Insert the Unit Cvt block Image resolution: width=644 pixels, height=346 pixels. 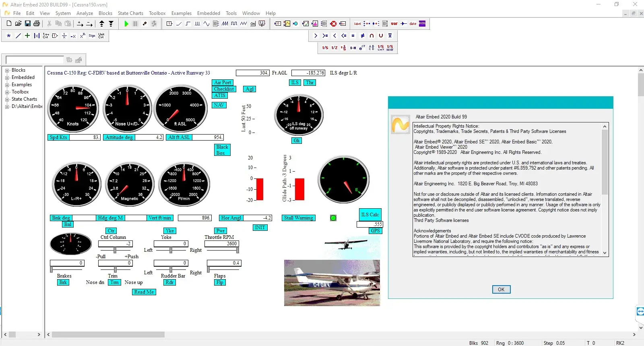click(101, 36)
